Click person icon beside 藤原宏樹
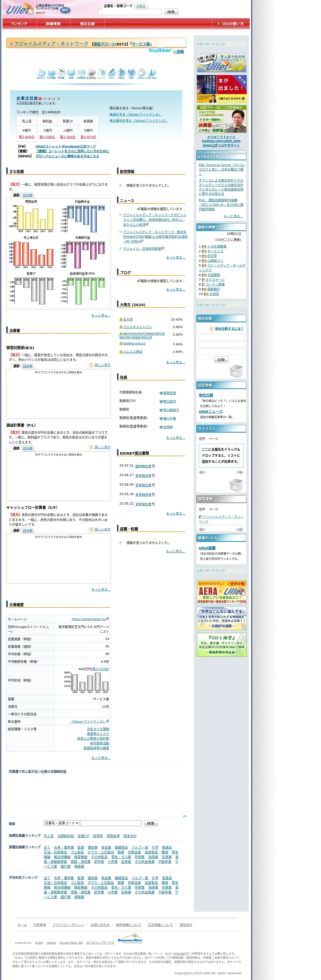The width and height of the screenshot is (321, 980). [x=161, y=393]
